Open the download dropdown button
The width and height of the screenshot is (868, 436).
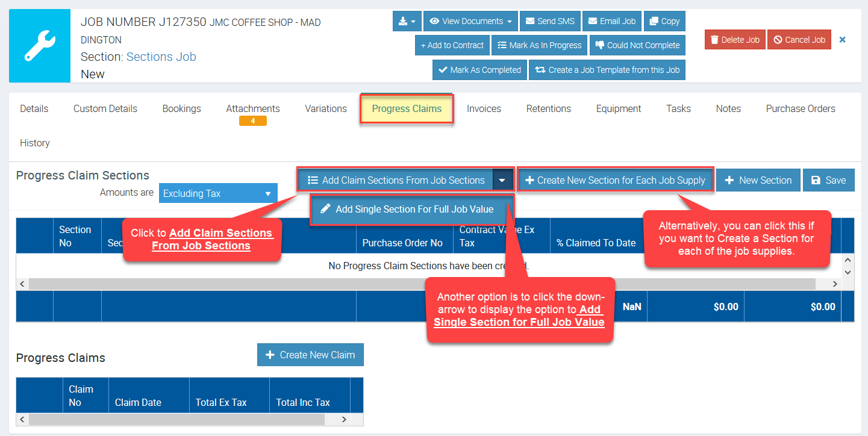(407, 21)
